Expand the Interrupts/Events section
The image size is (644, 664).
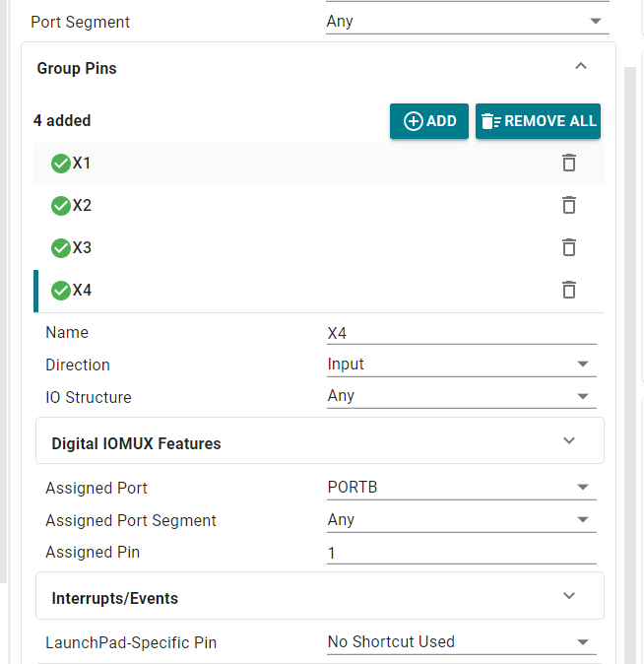tap(569, 596)
